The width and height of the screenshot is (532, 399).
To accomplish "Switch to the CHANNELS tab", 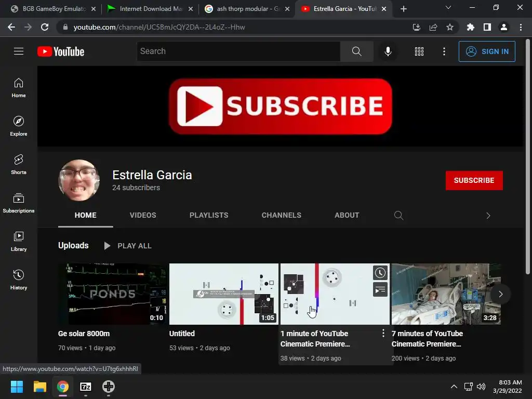I will pyautogui.click(x=281, y=215).
